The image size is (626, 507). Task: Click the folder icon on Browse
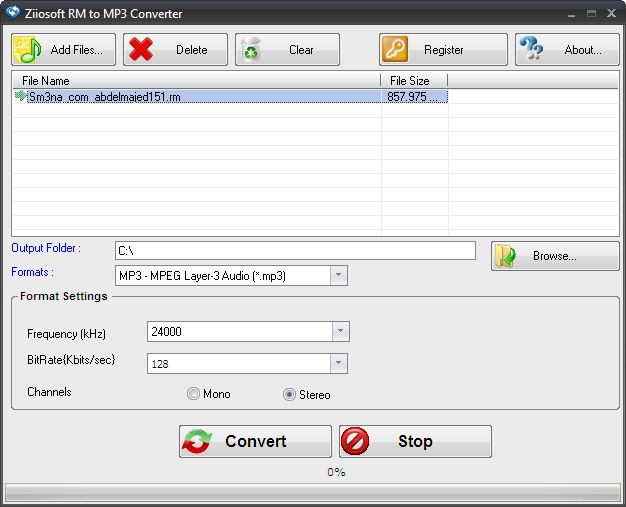[505, 256]
